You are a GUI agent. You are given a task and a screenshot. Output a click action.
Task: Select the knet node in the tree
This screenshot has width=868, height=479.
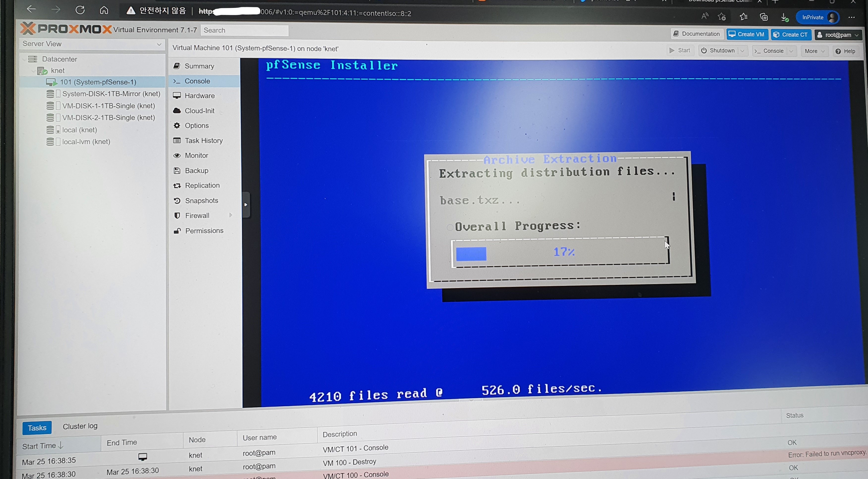(x=58, y=71)
